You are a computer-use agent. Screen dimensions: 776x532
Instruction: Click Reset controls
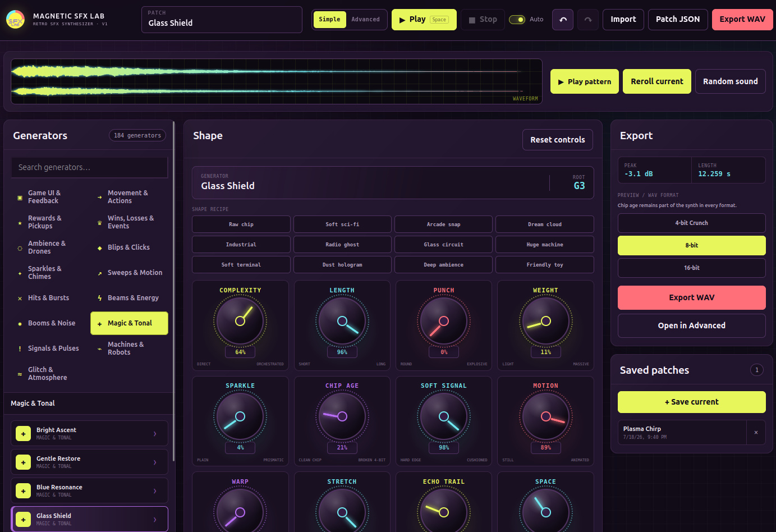click(558, 140)
